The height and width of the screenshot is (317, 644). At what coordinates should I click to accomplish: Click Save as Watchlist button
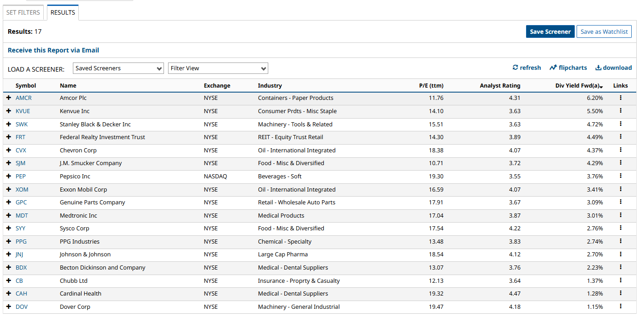604,31
